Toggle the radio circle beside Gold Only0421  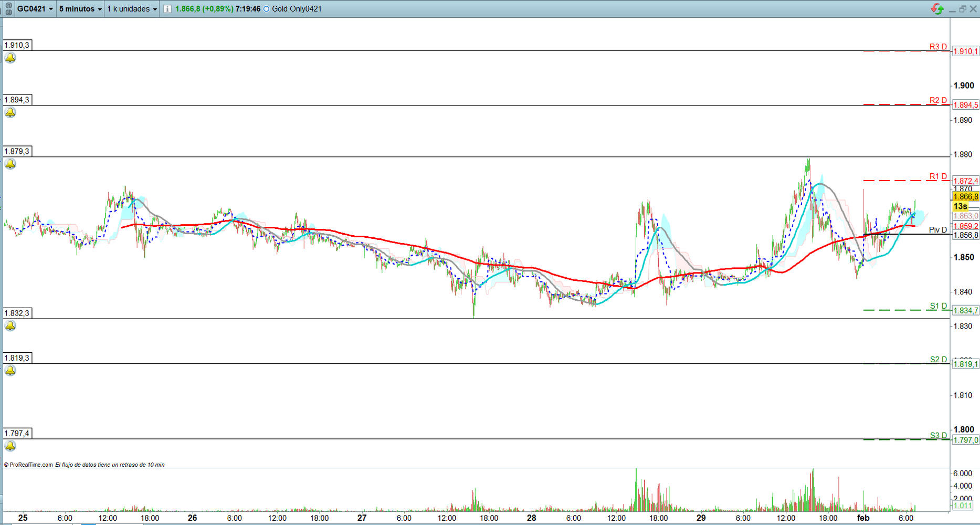[267, 9]
